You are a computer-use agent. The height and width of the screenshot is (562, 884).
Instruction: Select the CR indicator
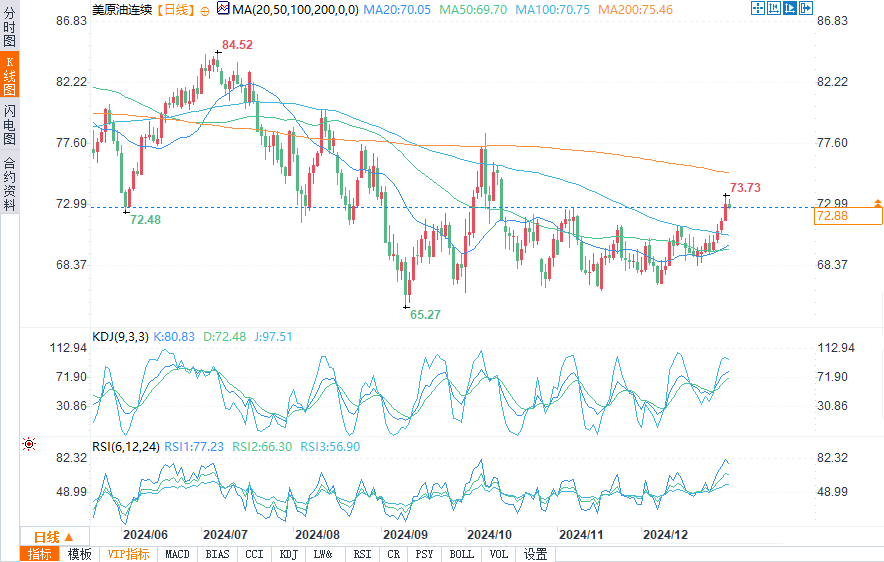(x=394, y=554)
